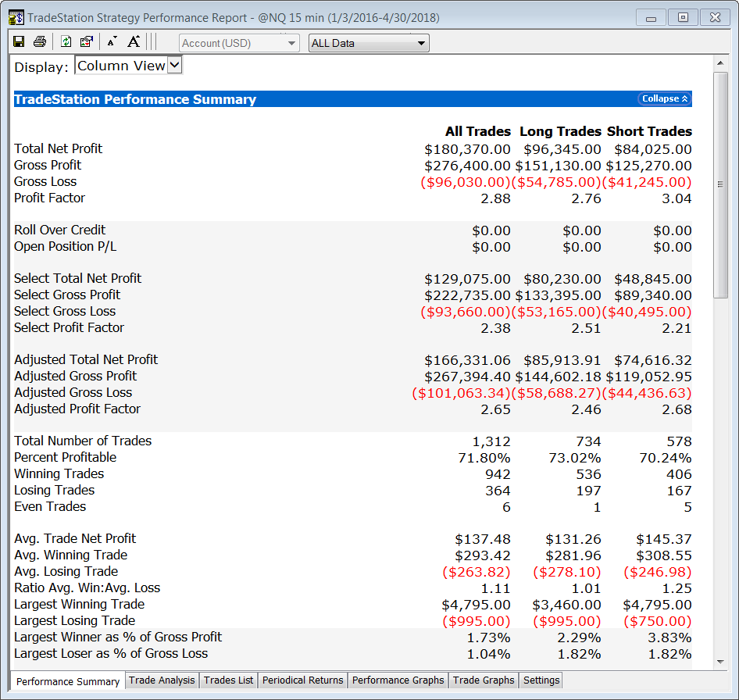
Task: Open the Account (USD) dropdown
Action: (x=239, y=43)
